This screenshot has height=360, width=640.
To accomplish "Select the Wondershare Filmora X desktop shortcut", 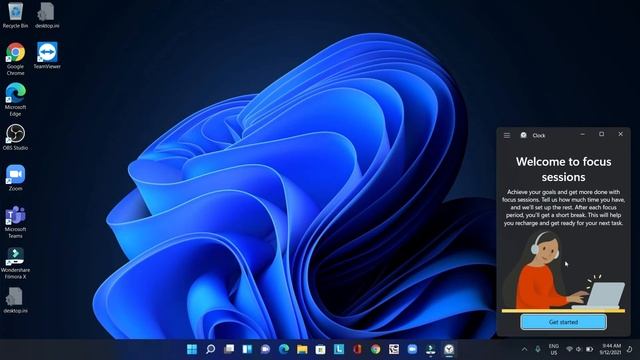I will click(16, 263).
